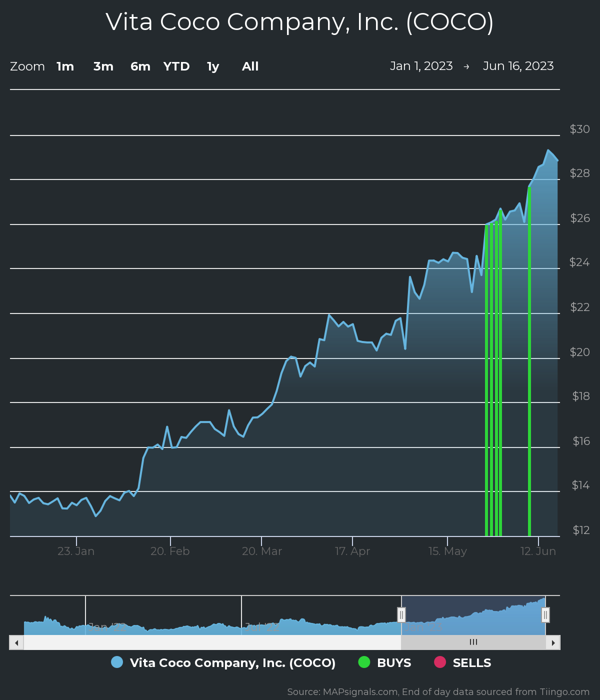This screenshot has height=700, width=600.
Task: Grab the left navigator range handle
Action: click(x=401, y=615)
